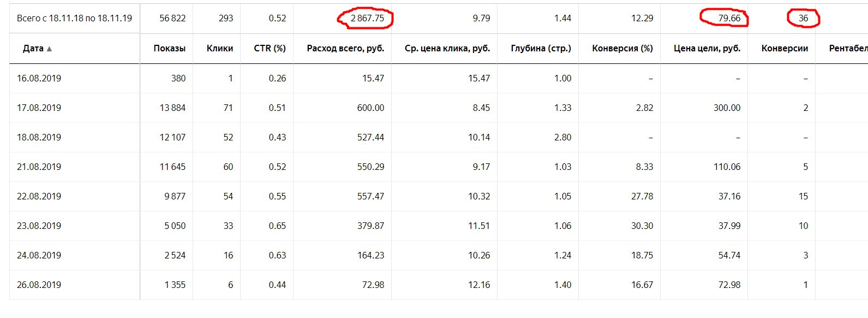Viewport: 868px width, 318px height.
Task: Sort by Расход всего, руб. column
Action: (345, 48)
